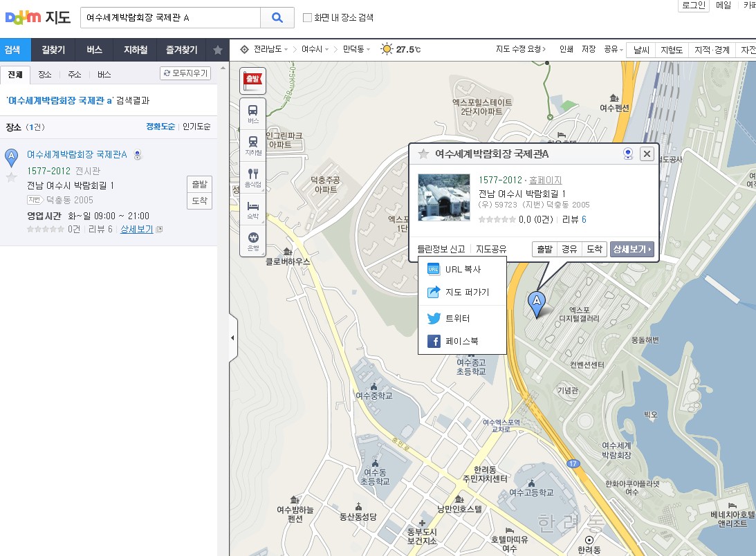Collapse the left sidebar panel arrow
This screenshot has width=756, height=556.
click(232, 337)
